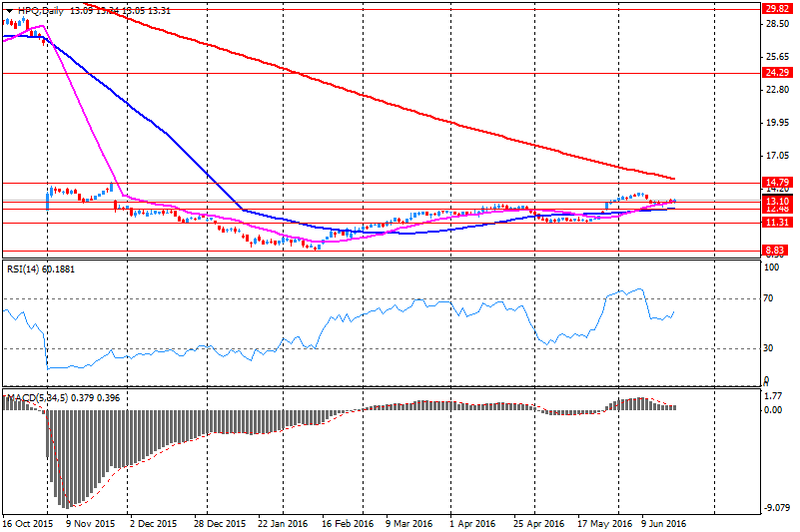Click the RSI(14) 60.1881 indicator label

(41, 268)
